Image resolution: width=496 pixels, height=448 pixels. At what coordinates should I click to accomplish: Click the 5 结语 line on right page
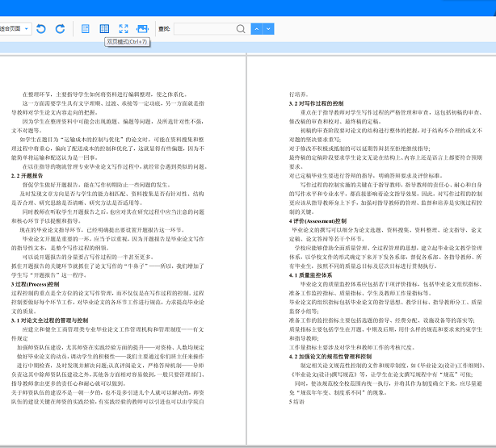(296, 402)
